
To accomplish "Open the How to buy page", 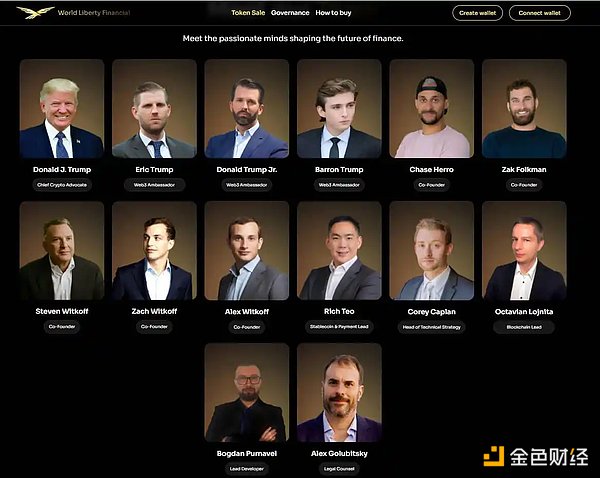I will tap(333, 13).
